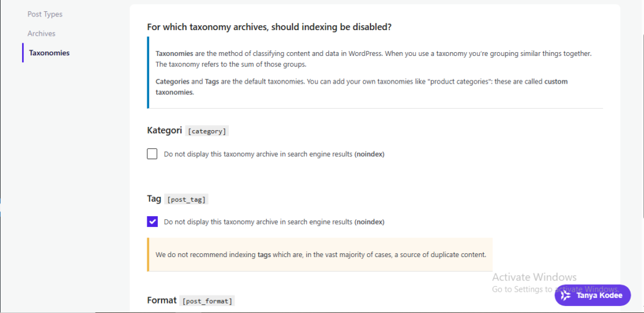This screenshot has height=313, width=644.
Task: Click the taxonomy archives indexing question heading
Action: tap(269, 28)
